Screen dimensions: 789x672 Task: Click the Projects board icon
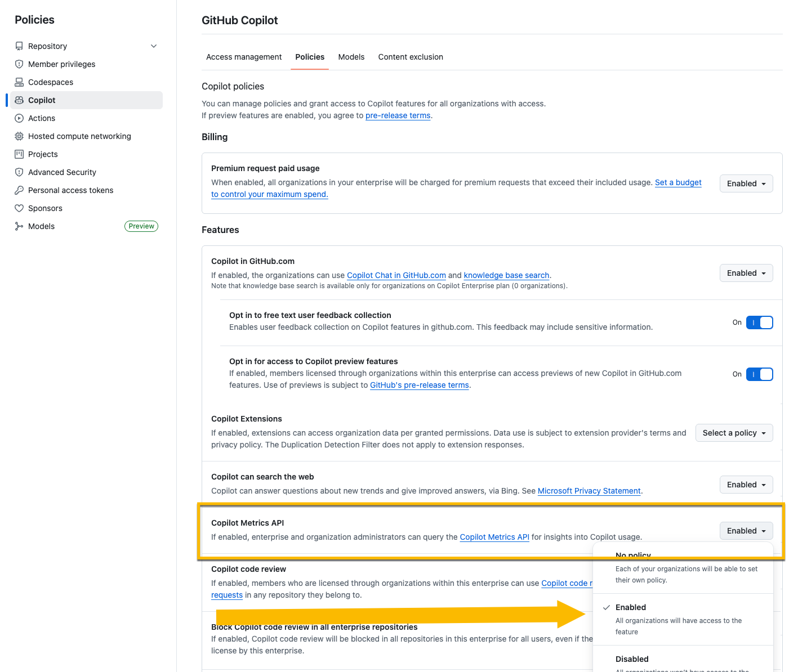(x=19, y=154)
